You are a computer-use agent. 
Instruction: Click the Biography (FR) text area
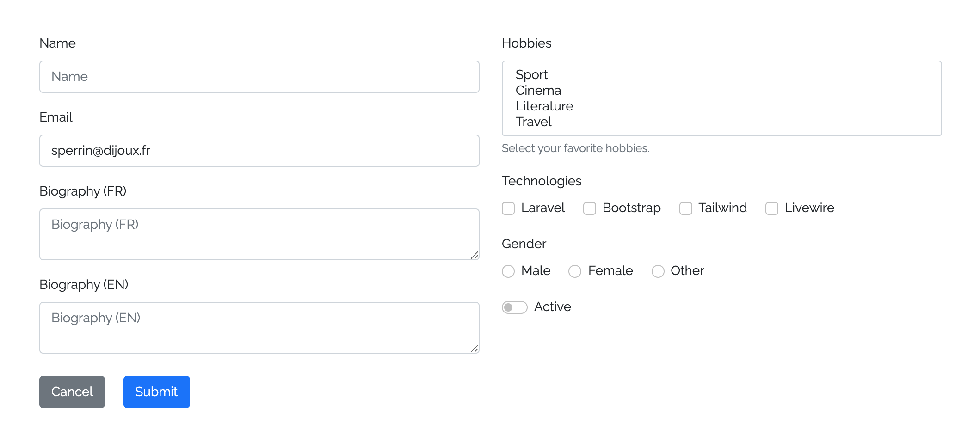pos(259,234)
